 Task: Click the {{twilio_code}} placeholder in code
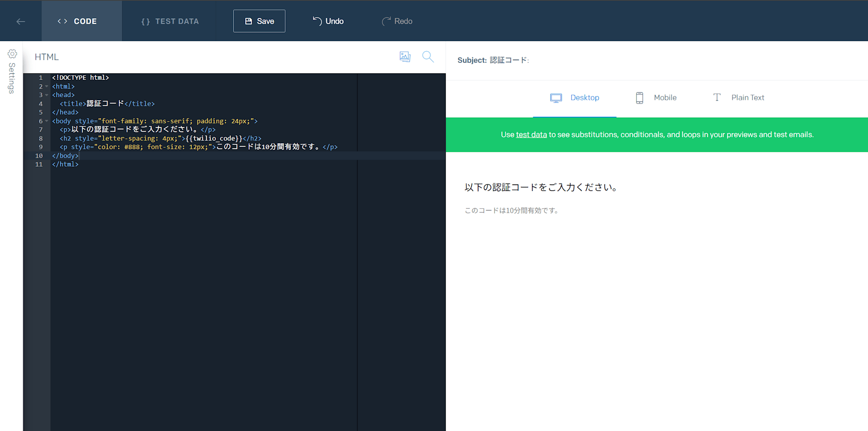tap(214, 138)
